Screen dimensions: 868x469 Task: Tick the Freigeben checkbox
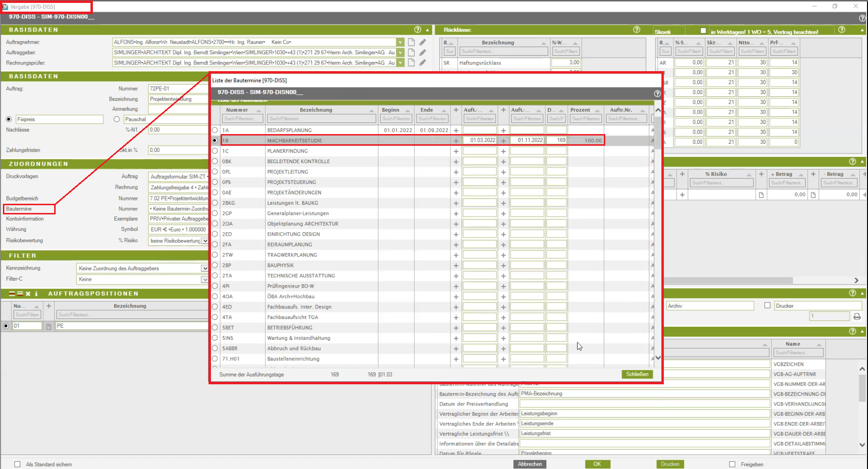pos(732,464)
